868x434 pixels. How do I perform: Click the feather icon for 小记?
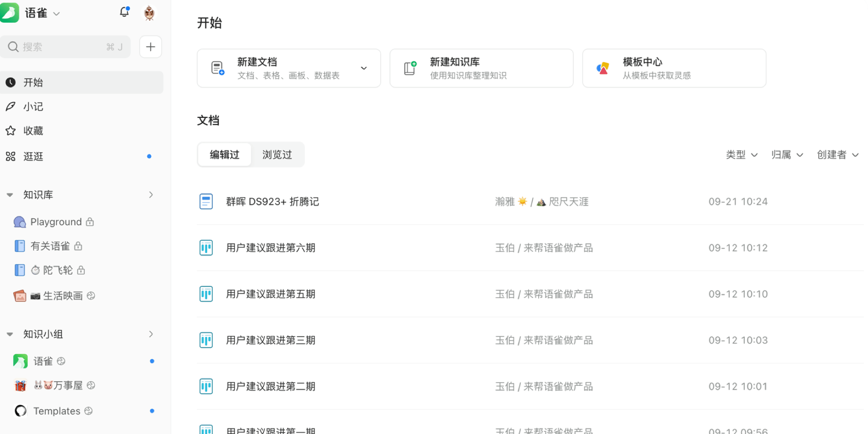pyautogui.click(x=11, y=107)
